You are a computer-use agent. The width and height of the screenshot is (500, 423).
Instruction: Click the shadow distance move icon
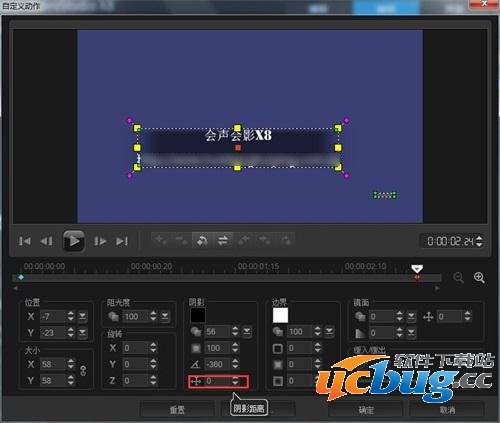(196, 381)
